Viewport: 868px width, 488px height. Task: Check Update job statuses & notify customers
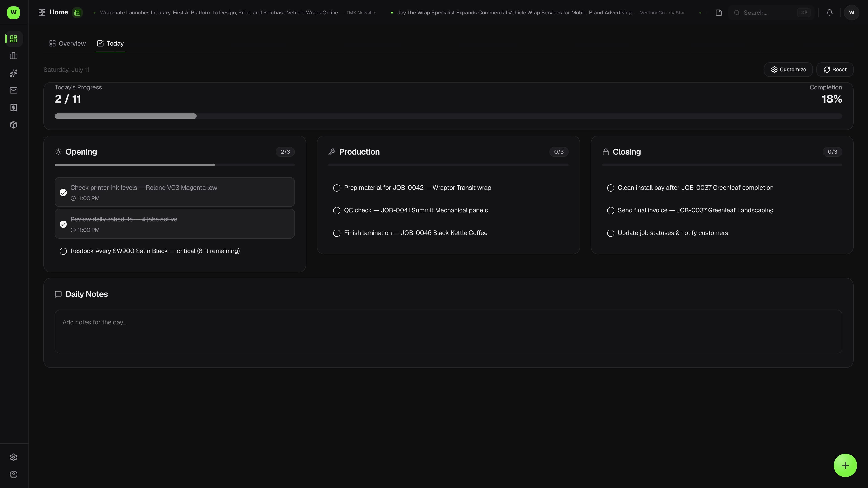tap(611, 233)
